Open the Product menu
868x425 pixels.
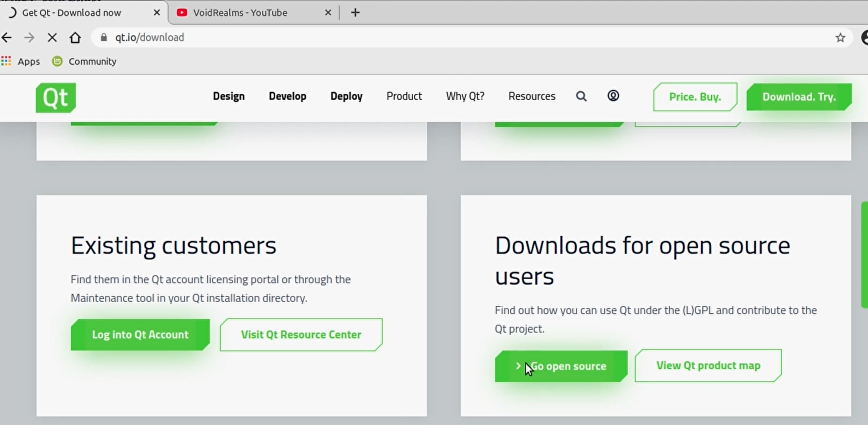(404, 96)
